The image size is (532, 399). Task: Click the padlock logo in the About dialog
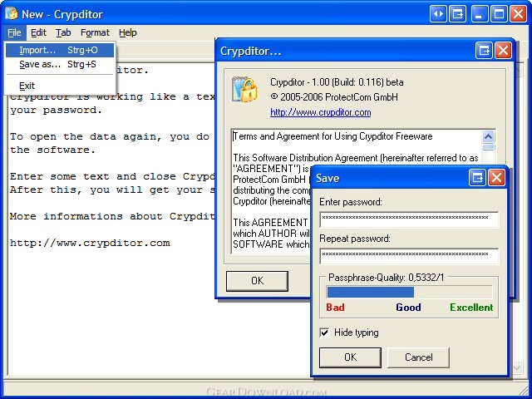[x=244, y=90]
